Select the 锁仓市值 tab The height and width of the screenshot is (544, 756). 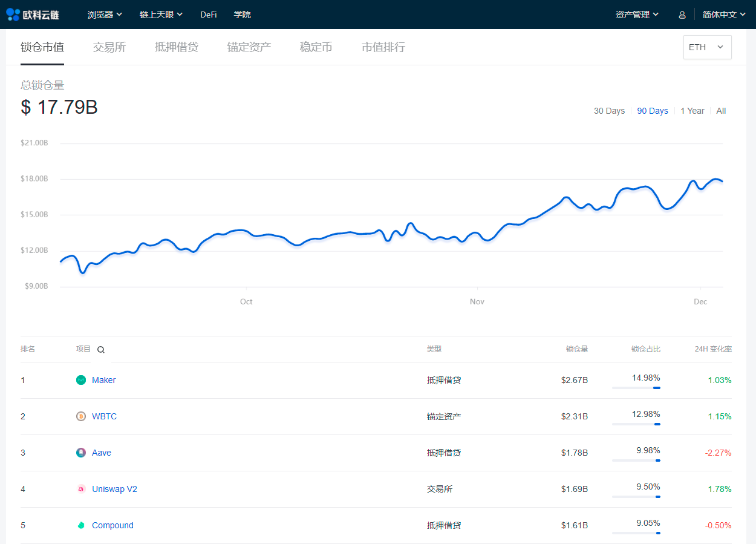click(42, 47)
